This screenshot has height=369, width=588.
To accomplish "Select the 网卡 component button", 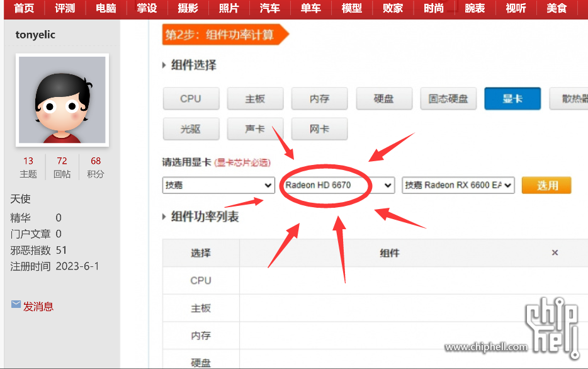I will 320,129.
